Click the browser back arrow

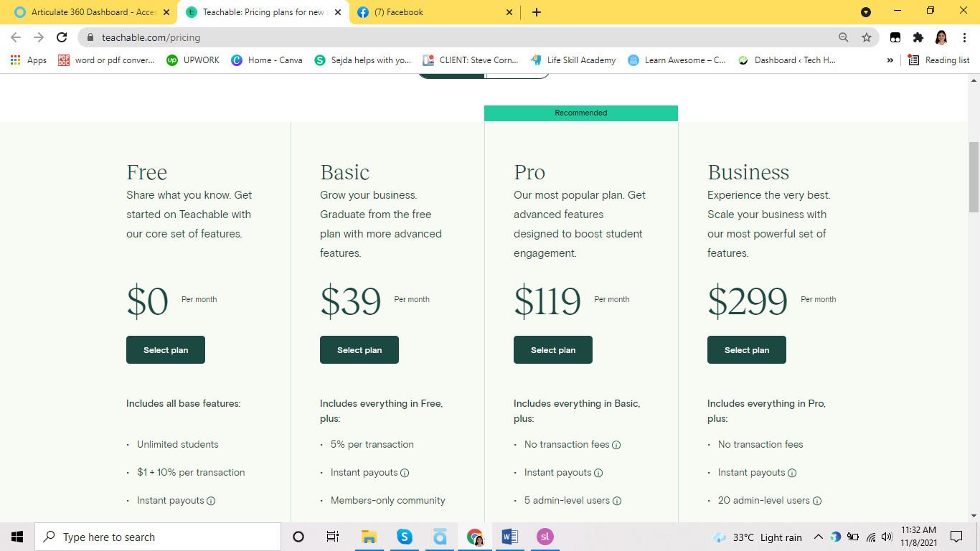coord(16,37)
